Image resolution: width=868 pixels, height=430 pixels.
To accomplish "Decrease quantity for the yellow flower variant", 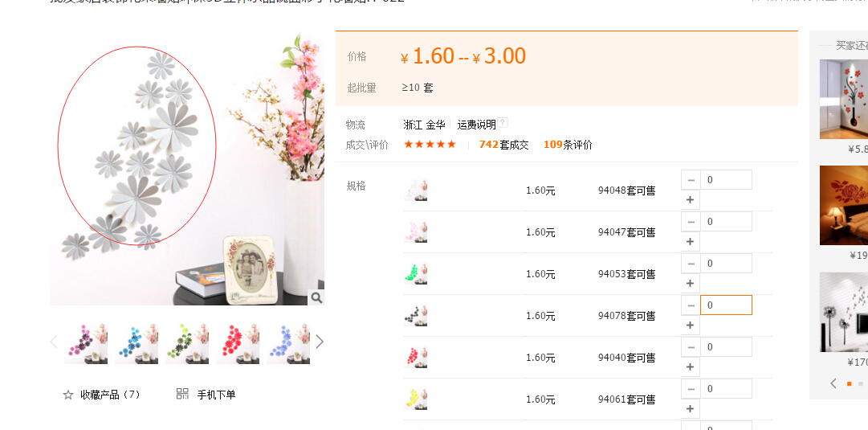I will click(x=691, y=389).
